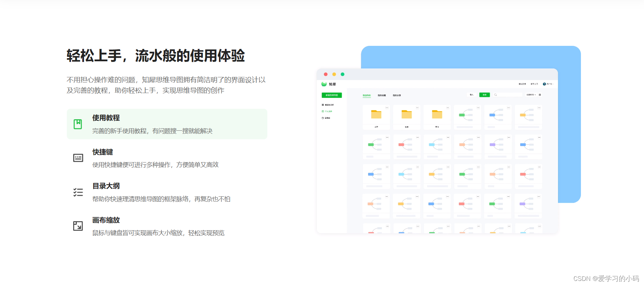Open 个人文件 in the preview sidebar
This screenshot has height=285, width=644.
(x=327, y=112)
